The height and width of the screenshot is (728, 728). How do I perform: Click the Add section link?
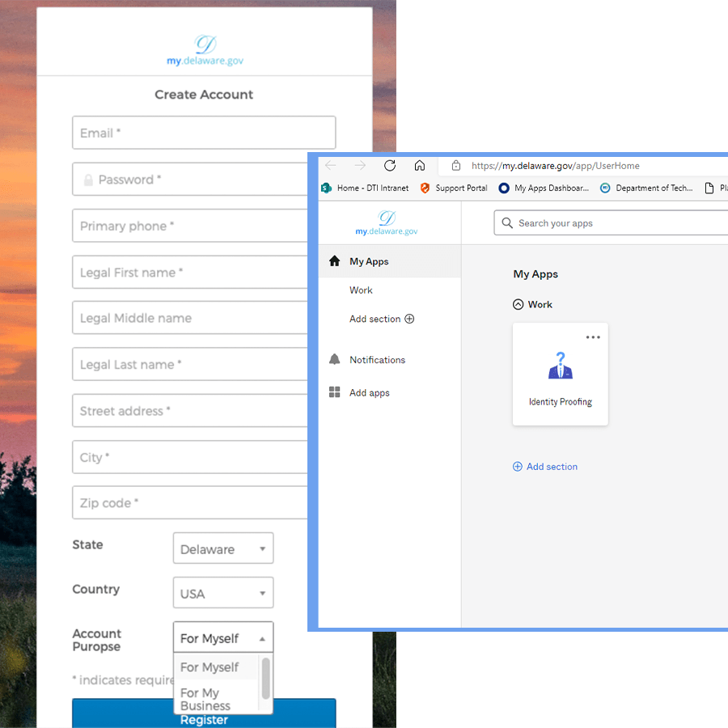point(544,467)
